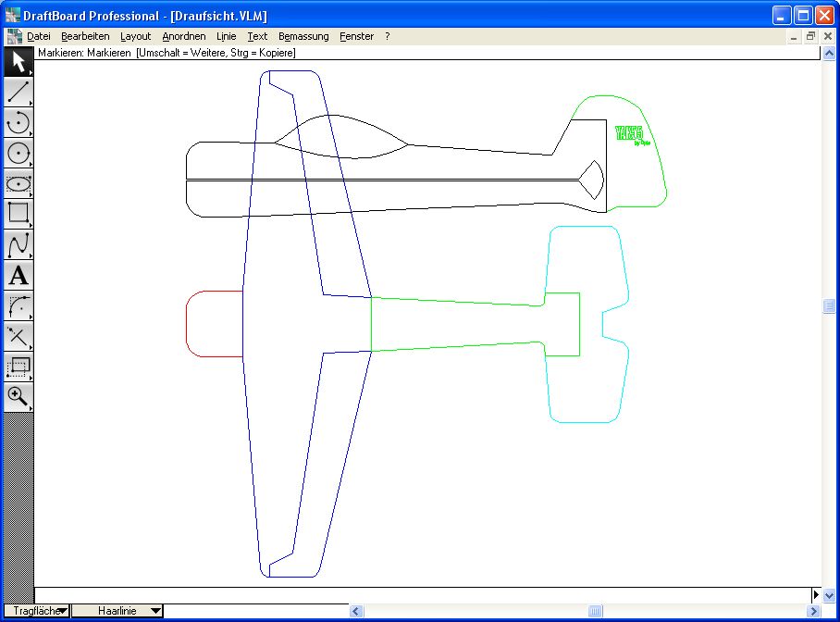Select the Rectangle tool
This screenshot has height=622, width=840.
click(x=19, y=215)
